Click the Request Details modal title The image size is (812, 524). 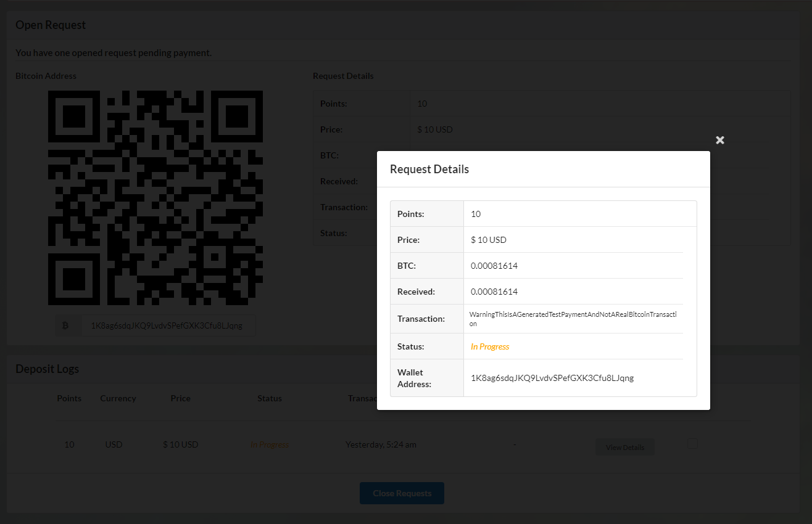[x=429, y=169]
